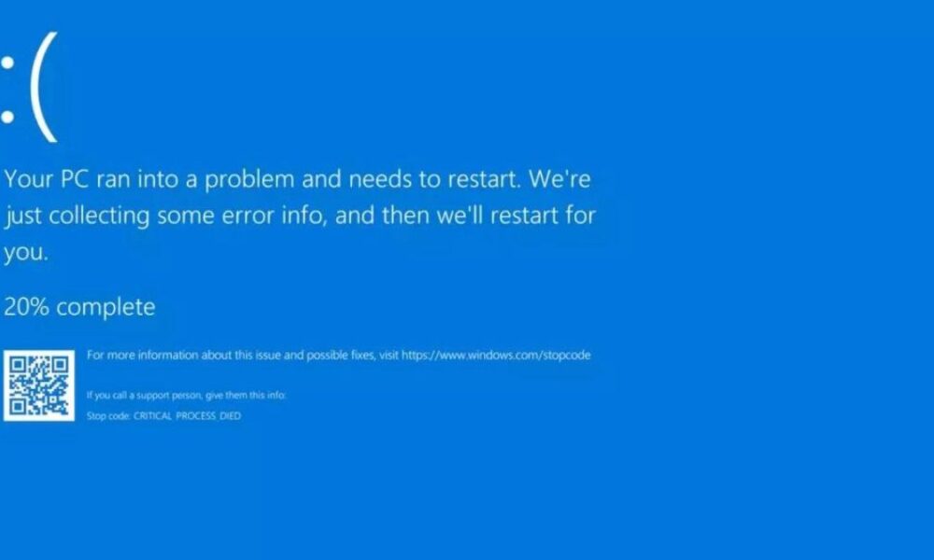Viewport: 934px width, 560px height.
Task: Click the '20% complete' progress text
Action: click(x=79, y=307)
